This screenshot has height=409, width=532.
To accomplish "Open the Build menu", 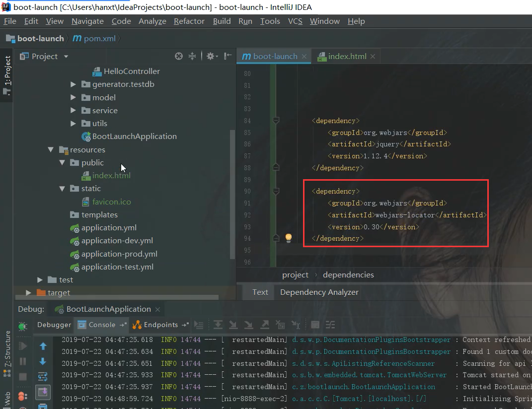I will pyautogui.click(x=222, y=21).
